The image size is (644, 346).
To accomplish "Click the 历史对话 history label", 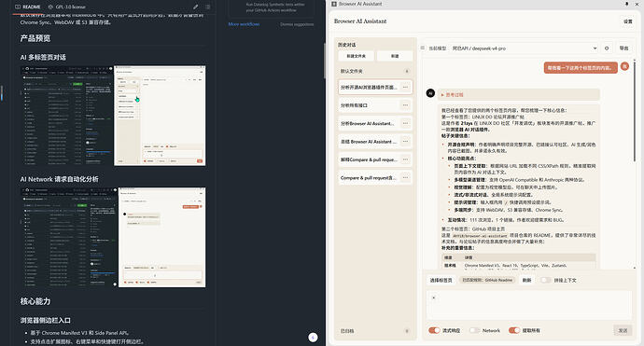I will (346, 45).
